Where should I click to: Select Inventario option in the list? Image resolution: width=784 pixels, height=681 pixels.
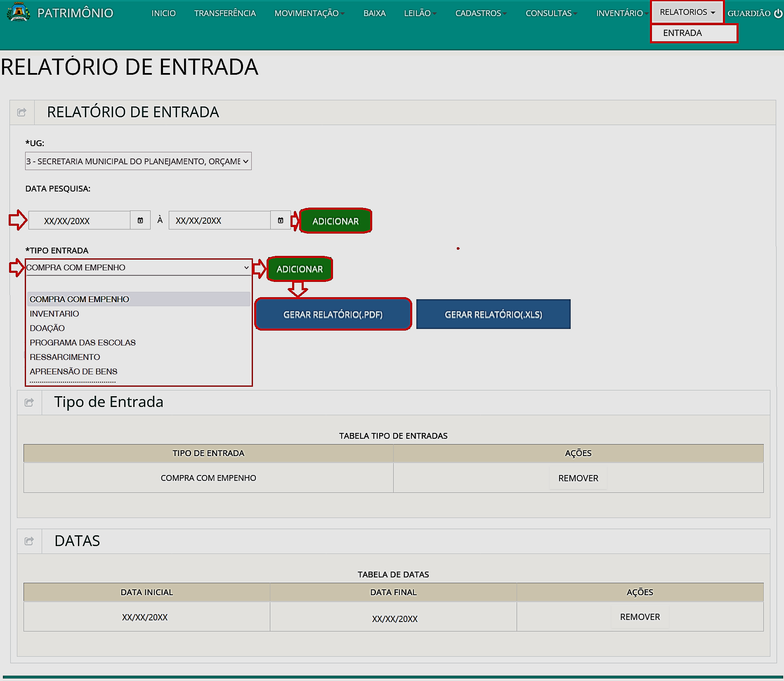(x=139, y=314)
